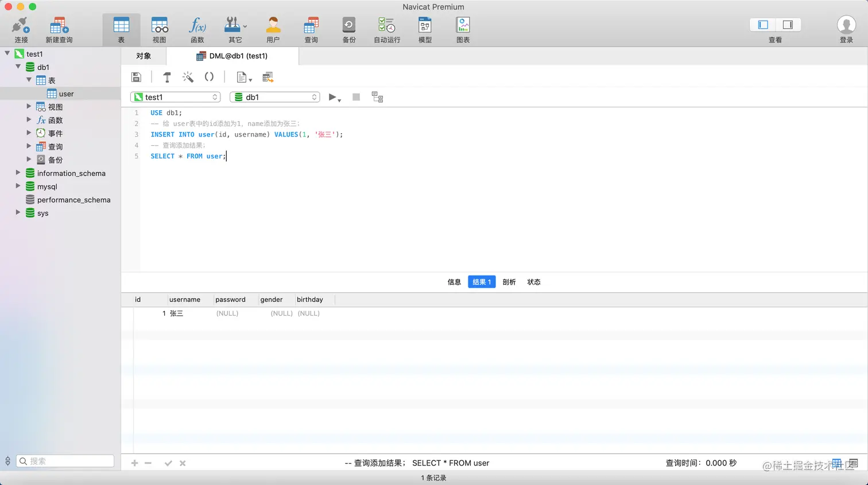Click the sidebar 搜索 search field
This screenshot has height=485, width=868.
click(x=65, y=461)
